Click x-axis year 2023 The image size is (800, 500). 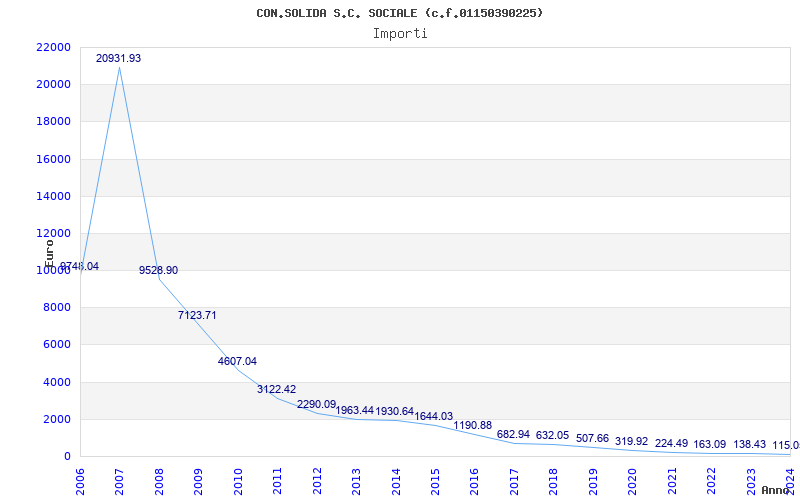click(x=750, y=481)
